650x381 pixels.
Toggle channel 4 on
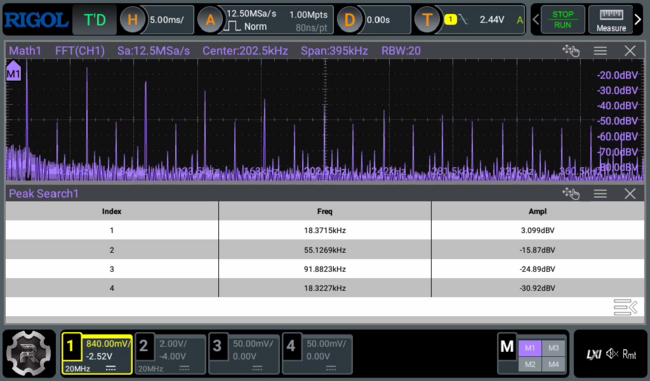pyautogui.click(x=318, y=354)
